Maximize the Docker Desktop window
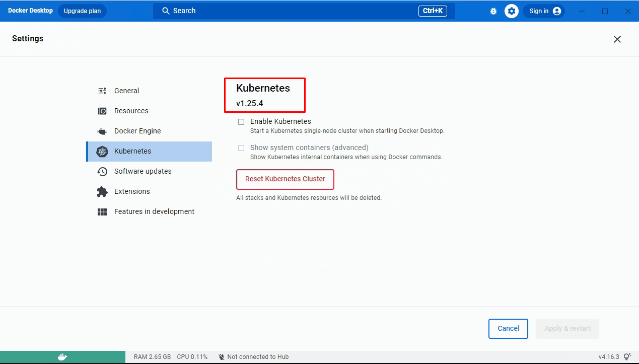The width and height of the screenshot is (639, 364). tap(605, 11)
